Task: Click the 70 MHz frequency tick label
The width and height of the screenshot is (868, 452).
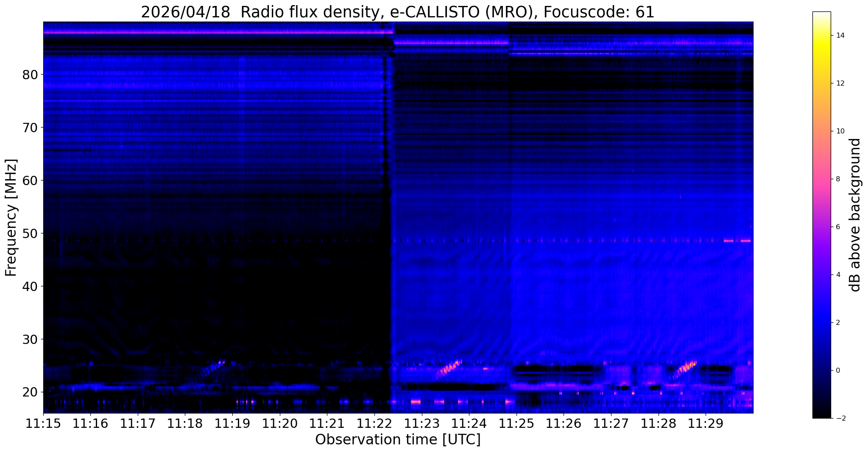Action: [x=30, y=128]
